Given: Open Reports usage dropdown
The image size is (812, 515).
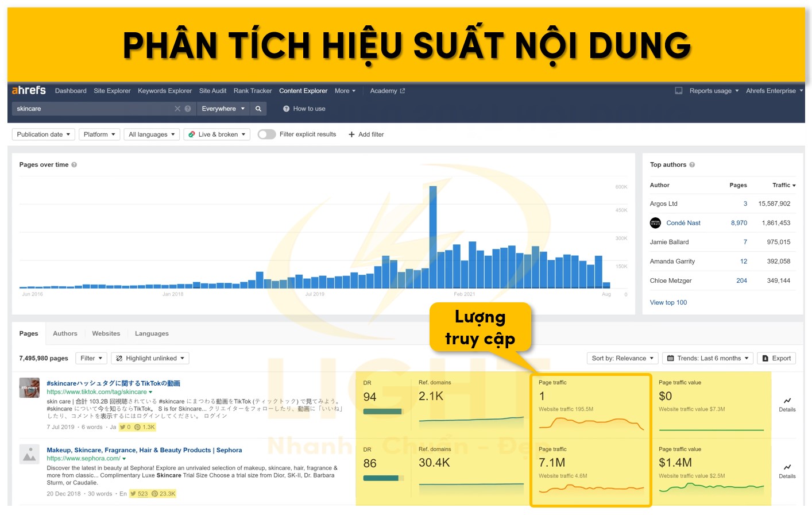Looking at the screenshot, I should tap(714, 91).
